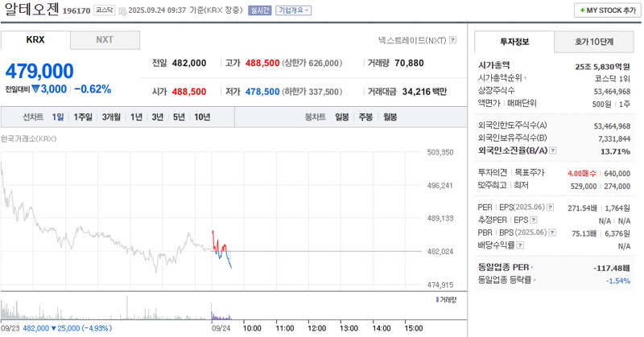
Task: Click the 전일 value 482,000
Action: 189,63
